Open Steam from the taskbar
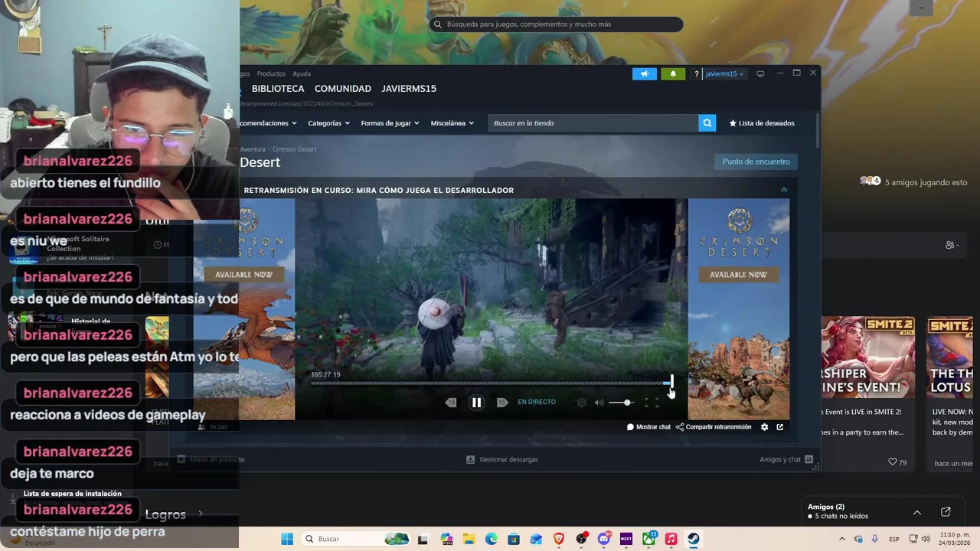Viewport: 980px width, 551px height. pos(694,539)
